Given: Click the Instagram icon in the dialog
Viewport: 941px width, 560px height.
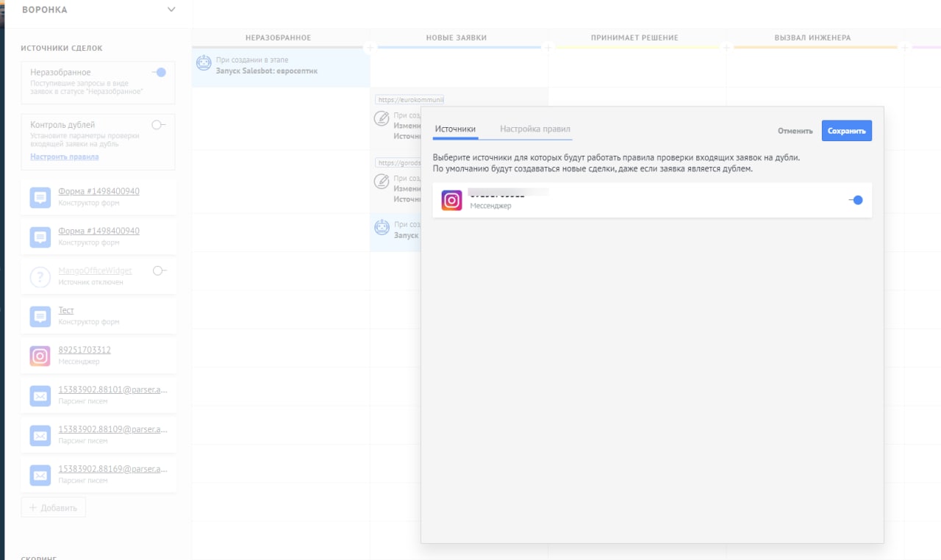Looking at the screenshot, I should (451, 200).
